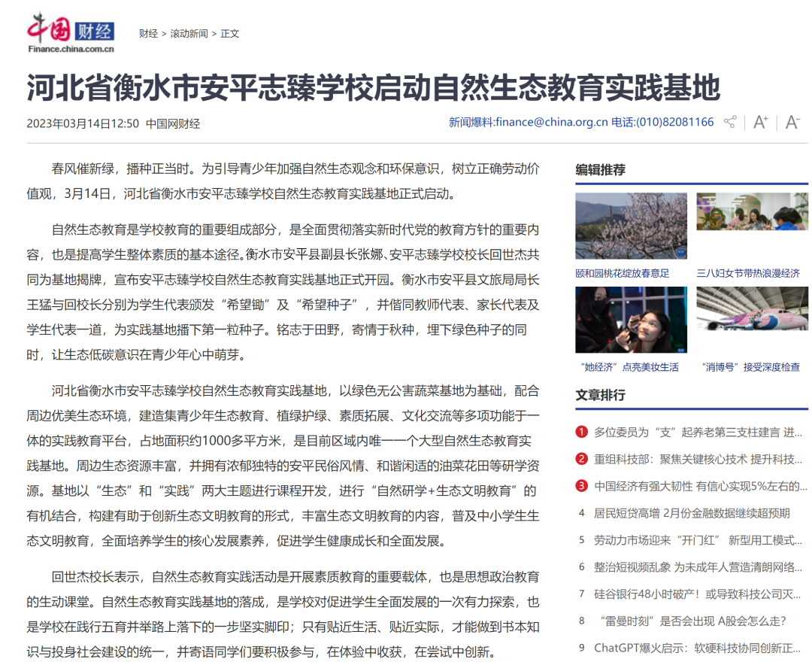The width and height of the screenshot is (812, 662).
Task: Go to 滚动新闻 in the breadcrumb
Action: [189, 34]
